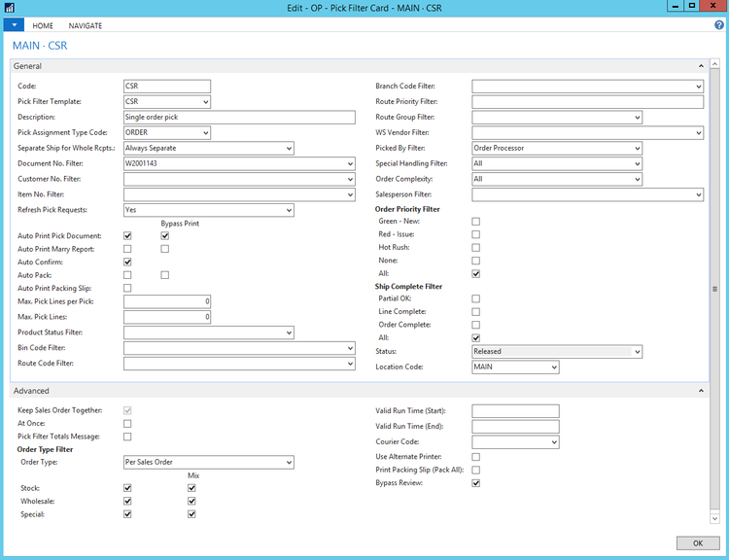
Task: Uncheck Auto Print Pick Document checkbox
Action: tap(127, 236)
